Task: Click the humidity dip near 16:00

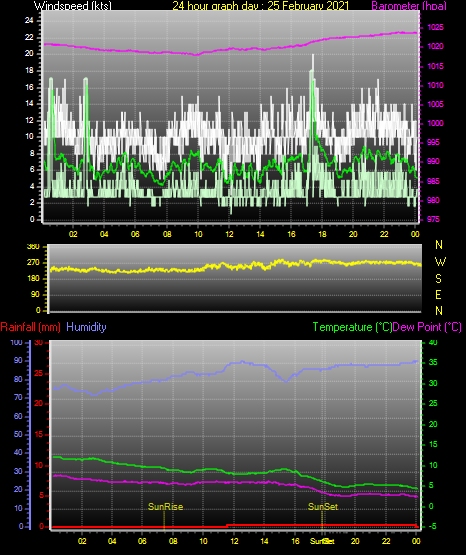Action: click(x=287, y=381)
